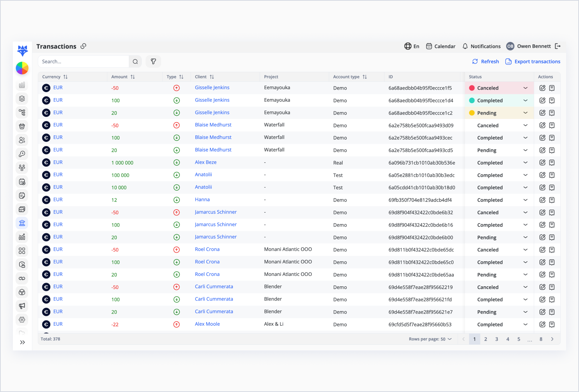Image resolution: width=579 pixels, height=392 pixels.
Task: Sort by Type column
Action: click(181, 77)
